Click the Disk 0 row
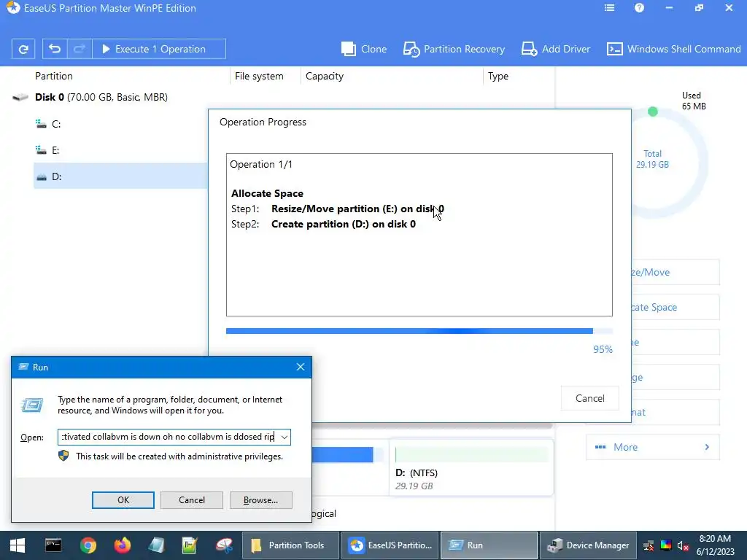747x560 pixels. click(x=101, y=97)
